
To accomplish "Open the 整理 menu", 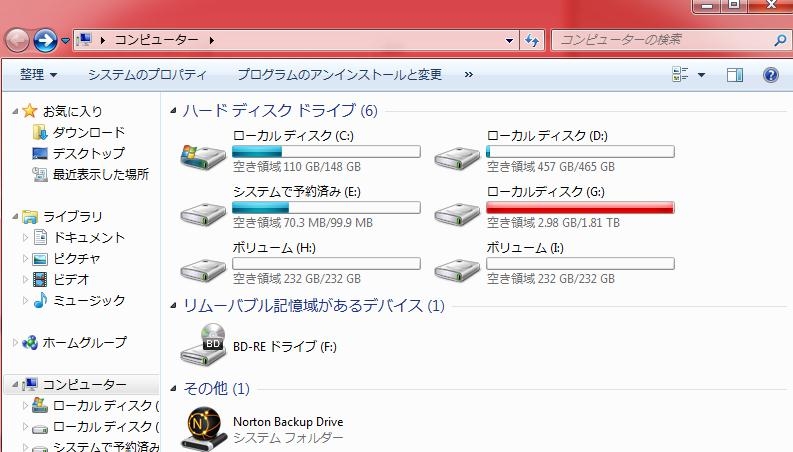I will pyautogui.click(x=38, y=75).
